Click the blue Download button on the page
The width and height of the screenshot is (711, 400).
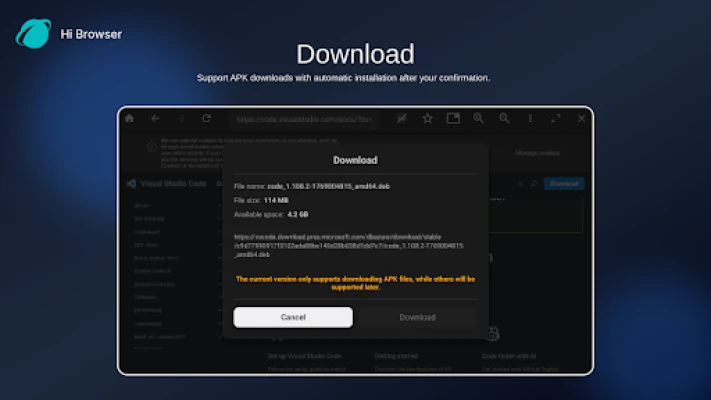pyautogui.click(x=563, y=184)
